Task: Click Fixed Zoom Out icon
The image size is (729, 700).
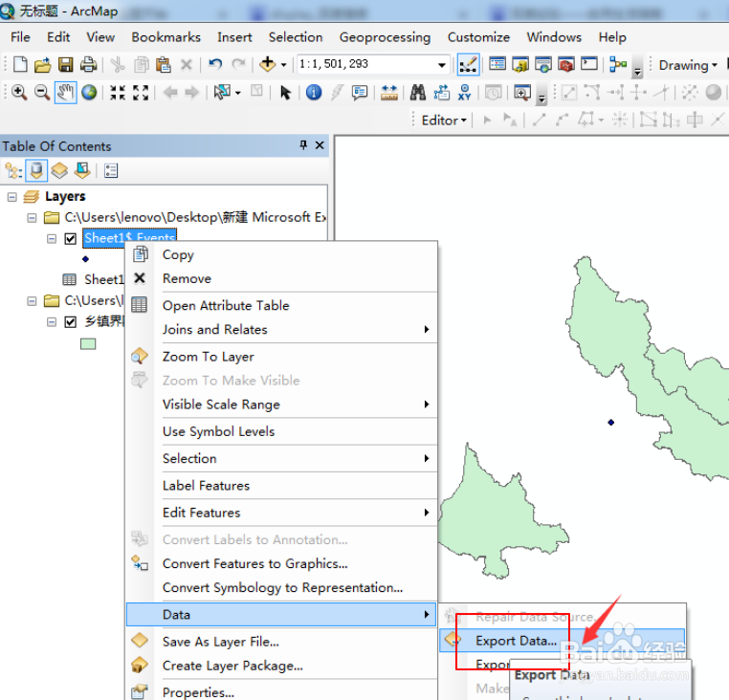Action: 141,92
